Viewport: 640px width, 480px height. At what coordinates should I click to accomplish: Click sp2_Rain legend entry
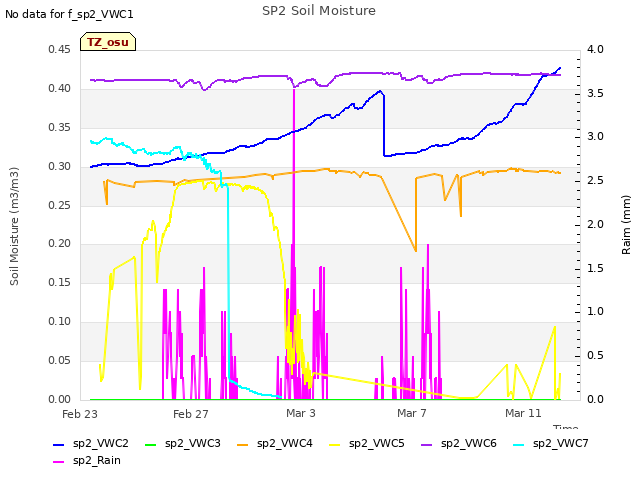[87, 460]
